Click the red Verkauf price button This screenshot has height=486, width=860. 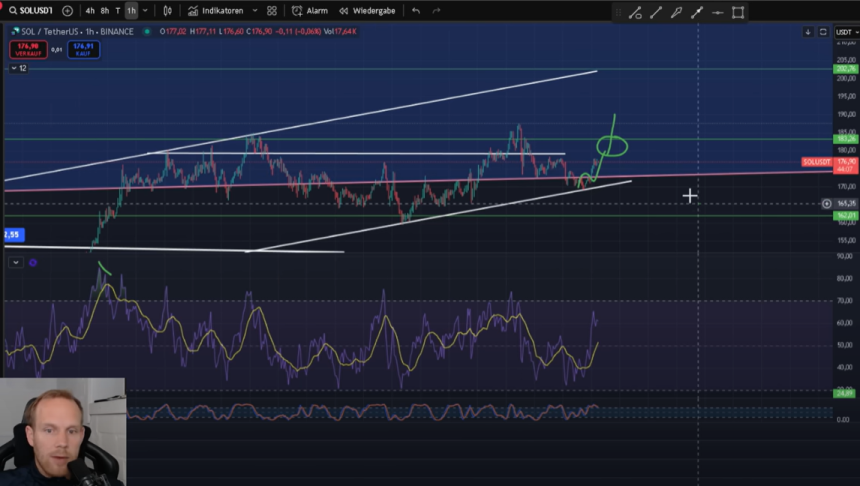tap(28, 48)
